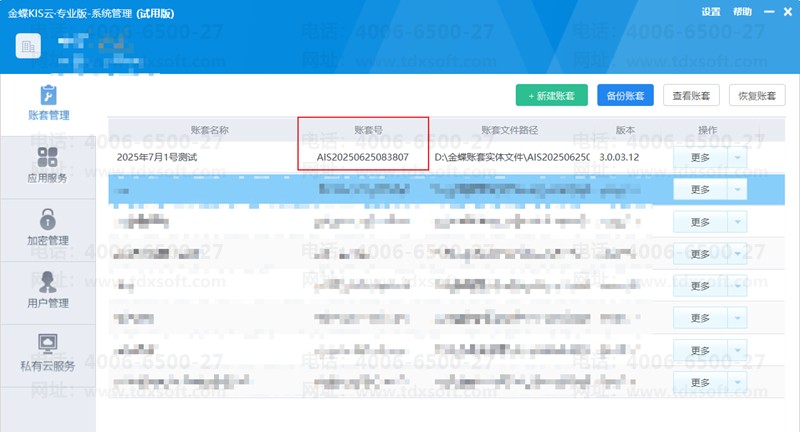Image resolution: width=800 pixels, height=432 pixels.
Task: Click the 恢复账套 button
Action: click(757, 95)
